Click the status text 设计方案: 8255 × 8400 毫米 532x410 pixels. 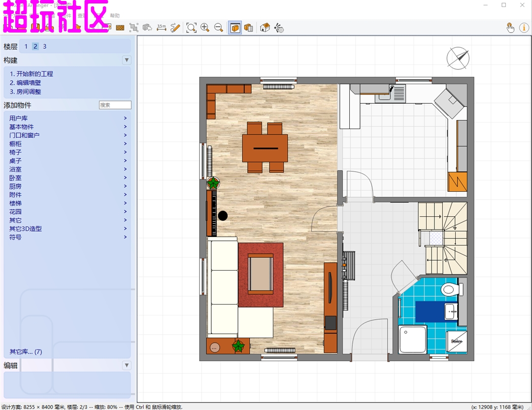(x=33, y=407)
